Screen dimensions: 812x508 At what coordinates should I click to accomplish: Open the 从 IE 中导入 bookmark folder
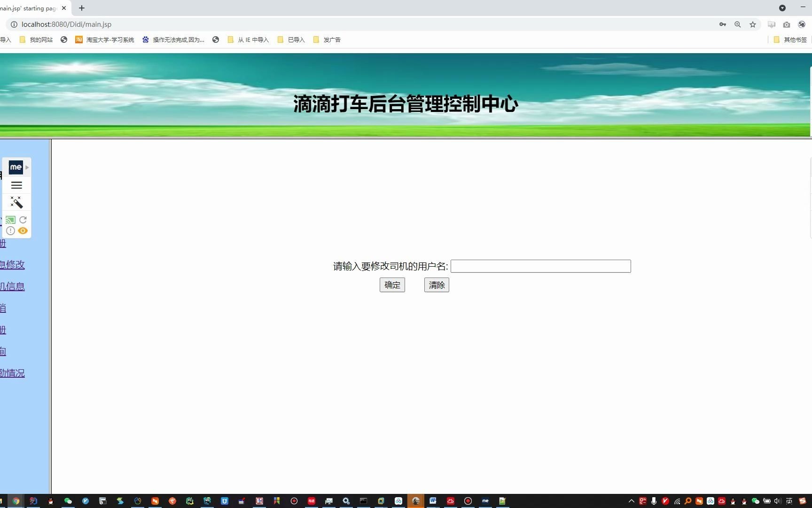point(248,40)
